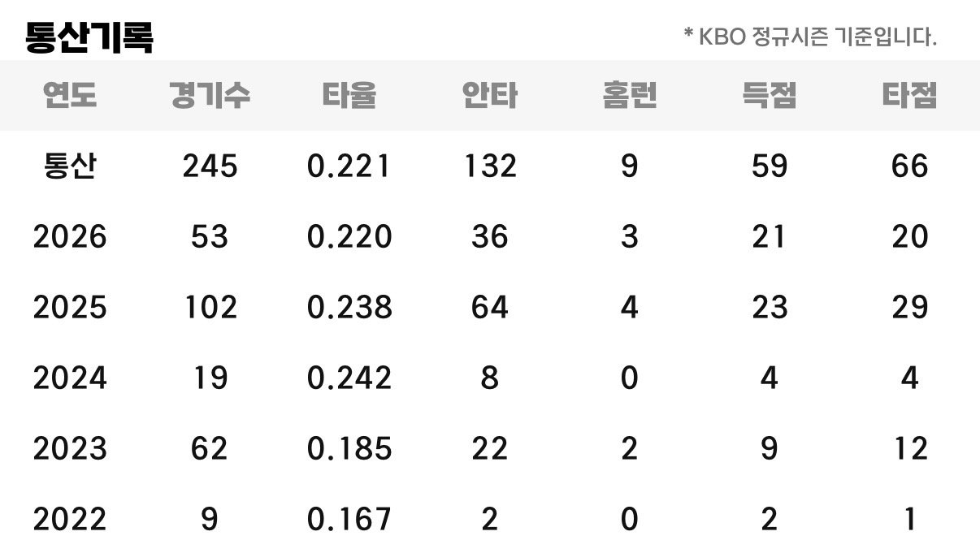This screenshot has width=980, height=553.
Task: Select the 안타 column header
Action: pyautogui.click(x=489, y=96)
